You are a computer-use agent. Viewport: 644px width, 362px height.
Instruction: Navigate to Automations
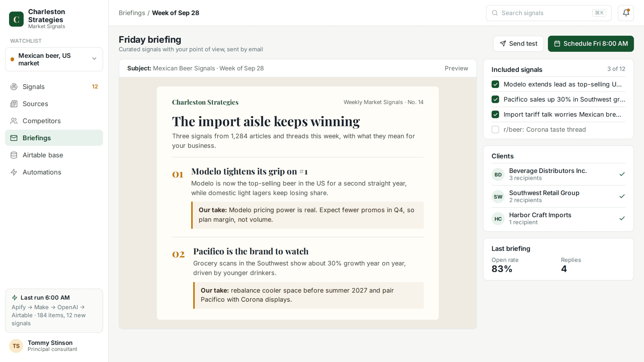click(54, 172)
